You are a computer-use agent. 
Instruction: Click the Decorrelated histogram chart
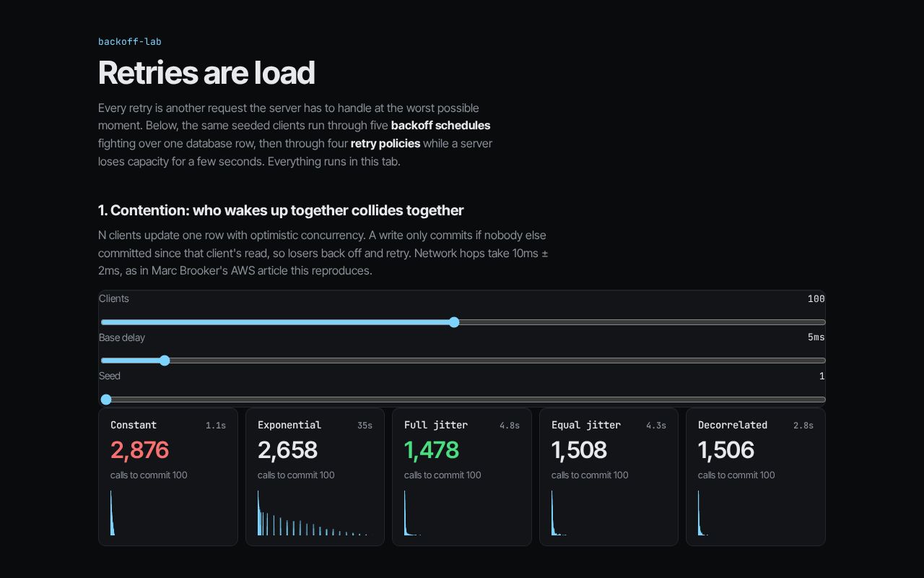tap(756, 513)
